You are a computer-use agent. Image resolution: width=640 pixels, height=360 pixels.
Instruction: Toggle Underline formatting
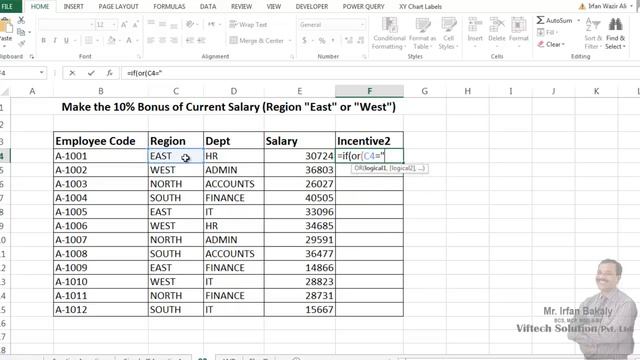click(66, 40)
